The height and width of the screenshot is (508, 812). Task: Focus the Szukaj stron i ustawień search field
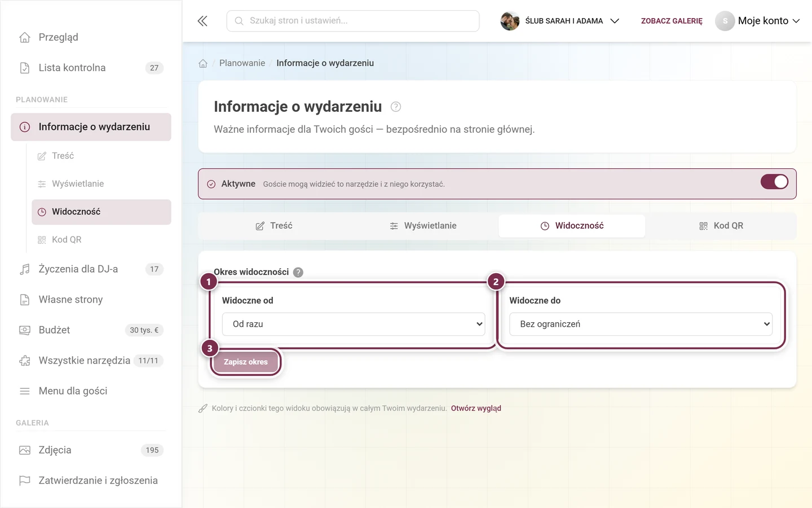point(353,21)
